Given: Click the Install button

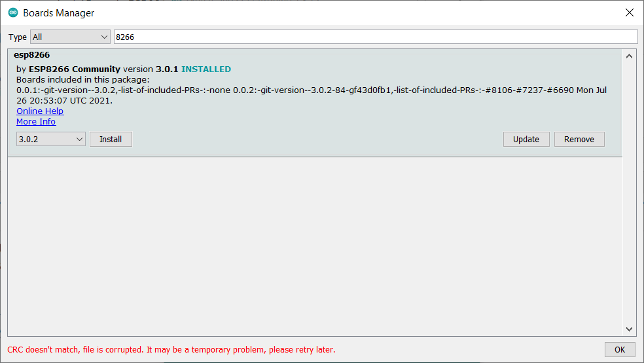Looking at the screenshot, I should point(111,140).
